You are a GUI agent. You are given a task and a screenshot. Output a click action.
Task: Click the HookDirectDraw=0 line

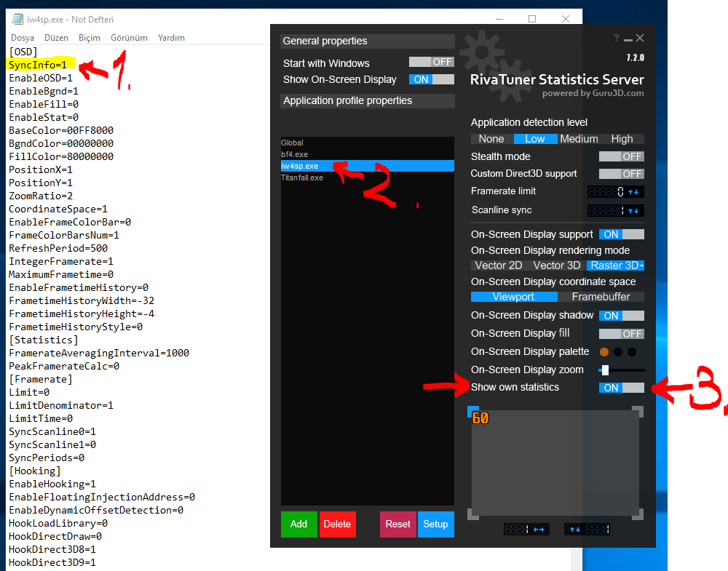[x=55, y=536]
